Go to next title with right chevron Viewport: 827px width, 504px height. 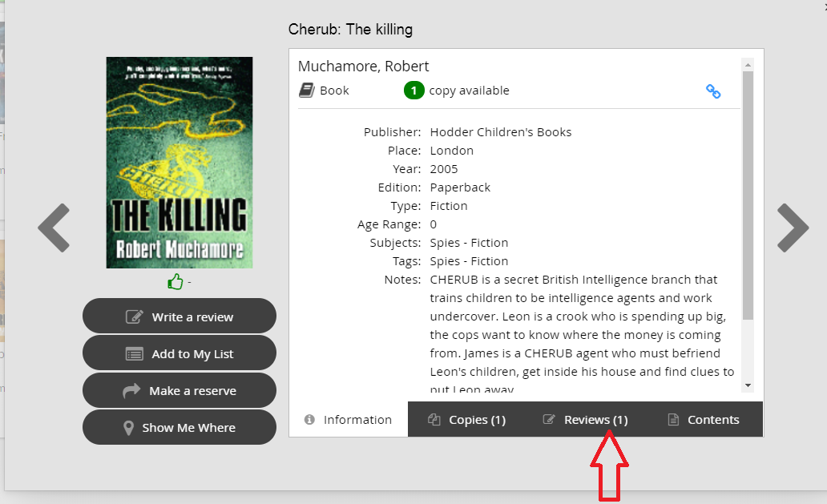pos(792,228)
